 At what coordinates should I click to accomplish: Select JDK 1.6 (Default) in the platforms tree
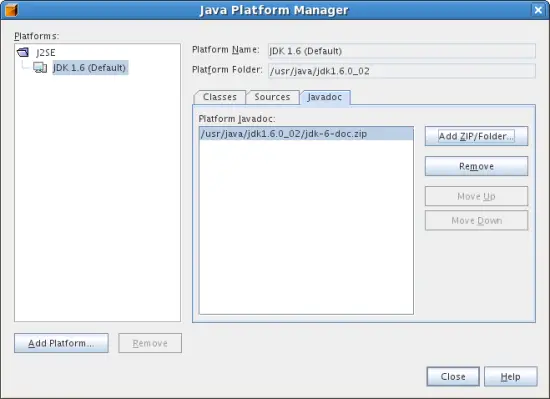tap(90, 68)
